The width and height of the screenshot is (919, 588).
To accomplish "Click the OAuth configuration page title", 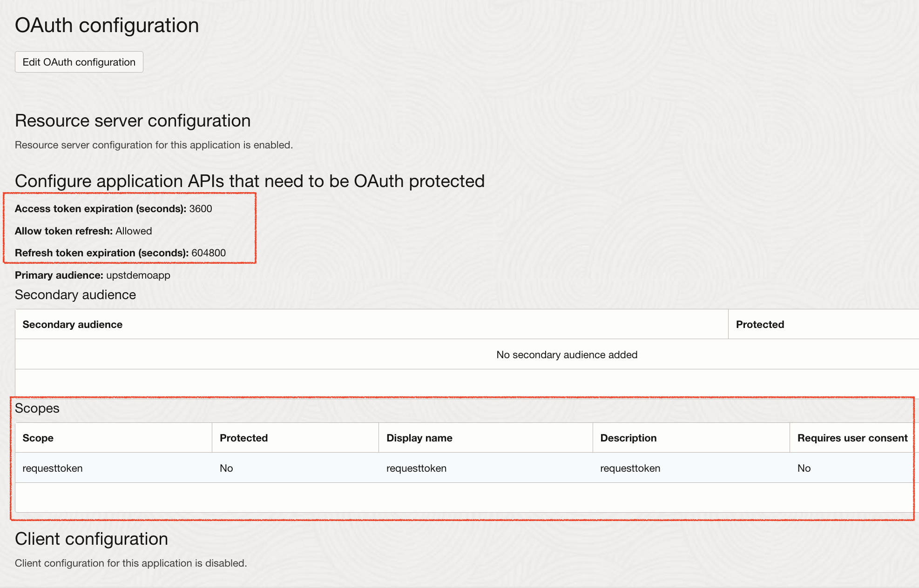I will click(x=107, y=25).
